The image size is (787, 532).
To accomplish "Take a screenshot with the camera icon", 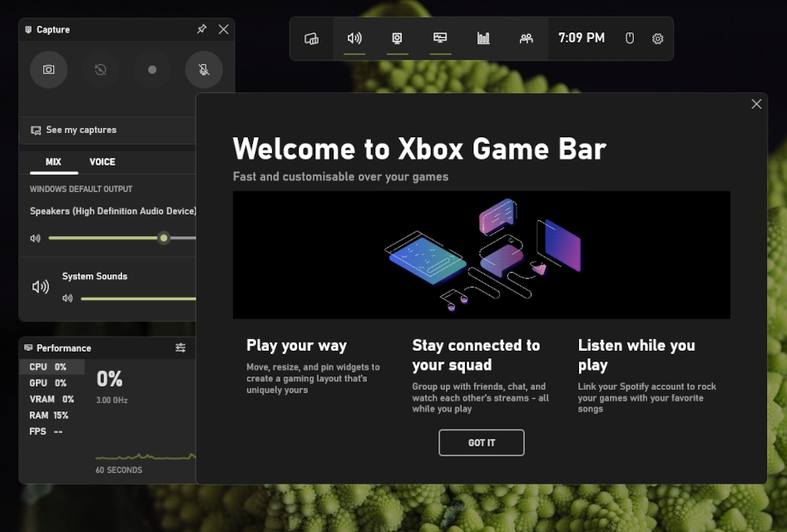I will coord(49,70).
